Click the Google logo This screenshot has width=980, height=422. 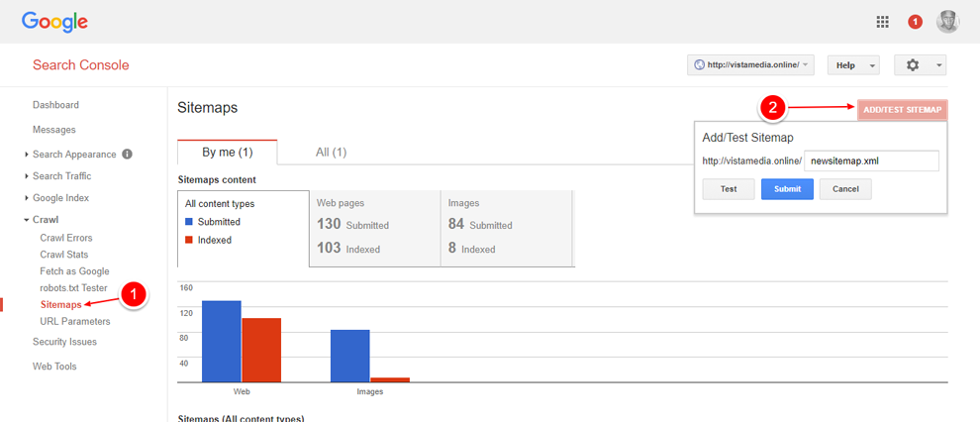(54, 21)
